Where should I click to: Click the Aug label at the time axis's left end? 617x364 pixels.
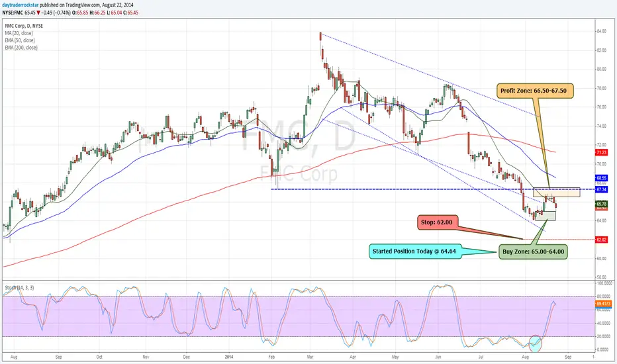[x=14, y=357]
